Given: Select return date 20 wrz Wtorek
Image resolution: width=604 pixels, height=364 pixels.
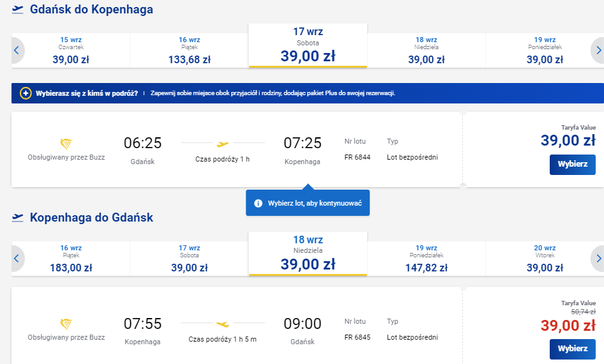Looking at the screenshot, I should pyautogui.click(x=545, y=259).
